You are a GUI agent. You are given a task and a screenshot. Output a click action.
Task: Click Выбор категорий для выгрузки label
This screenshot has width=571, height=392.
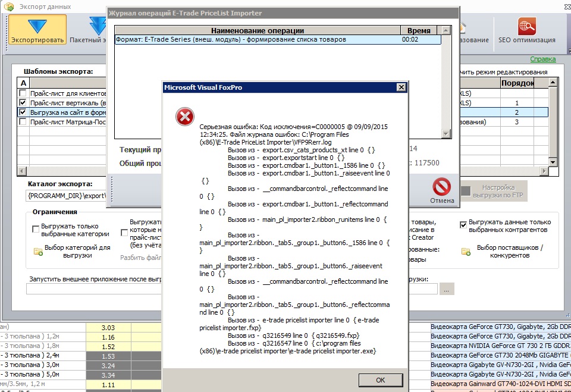click(77, 252)
